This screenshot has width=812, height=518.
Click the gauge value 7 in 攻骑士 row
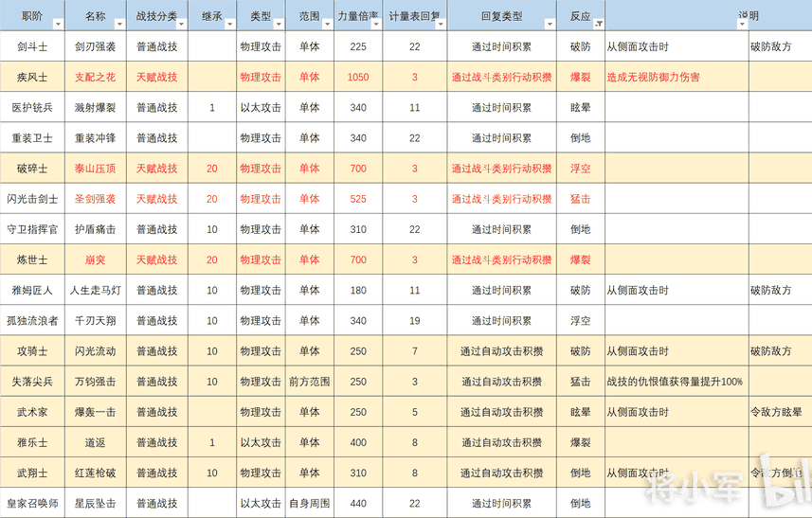tap(414, 351)
